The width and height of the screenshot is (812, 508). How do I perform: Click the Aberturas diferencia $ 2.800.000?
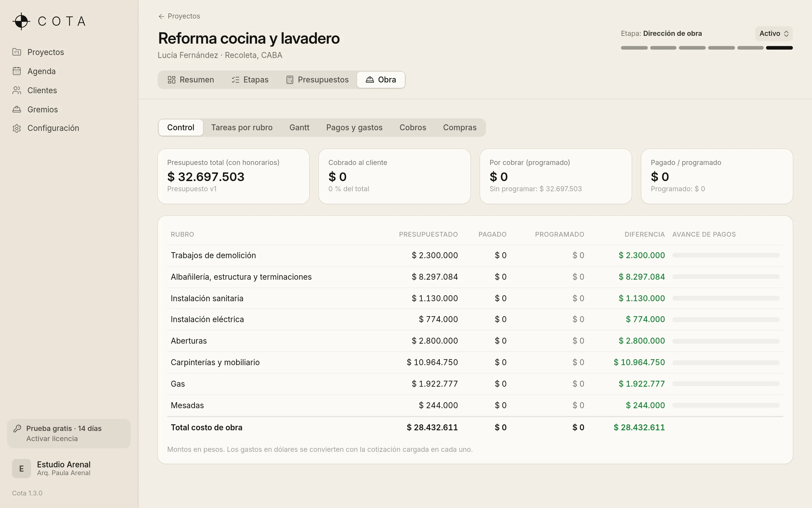(642, 341)
